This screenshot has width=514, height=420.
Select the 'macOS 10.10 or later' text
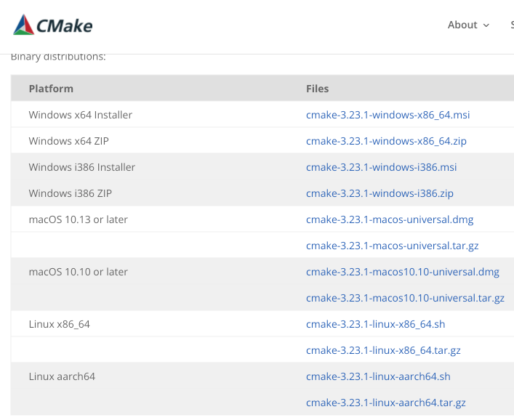[79, 272]
